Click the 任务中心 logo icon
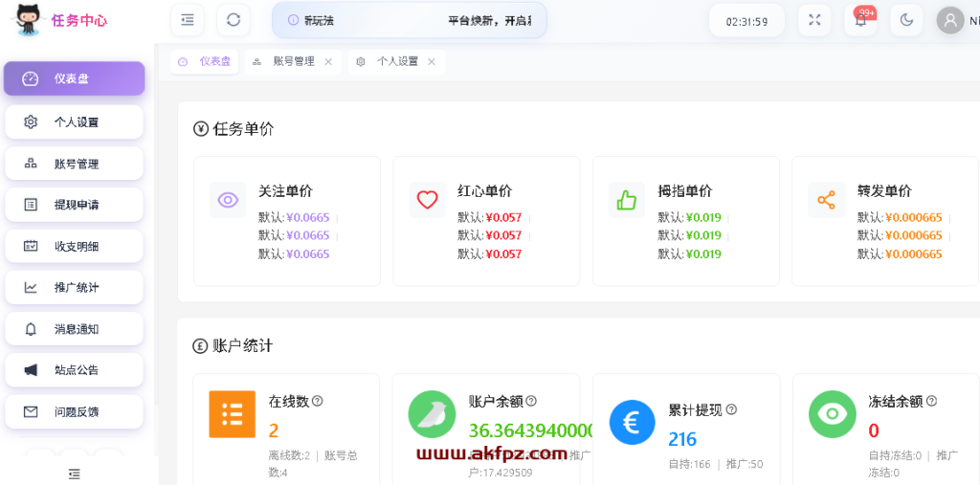 [28, 20]
